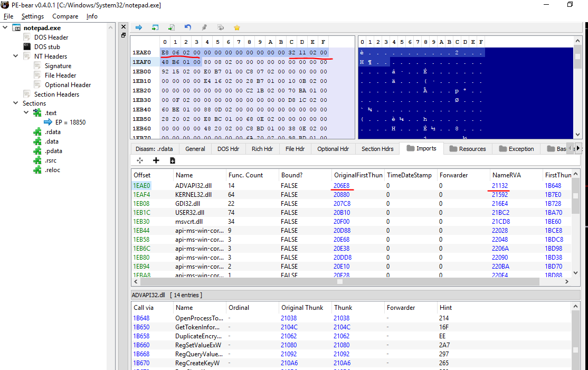
Task: Click the plus icon in Imports toolbar
Action: point(156,160)
